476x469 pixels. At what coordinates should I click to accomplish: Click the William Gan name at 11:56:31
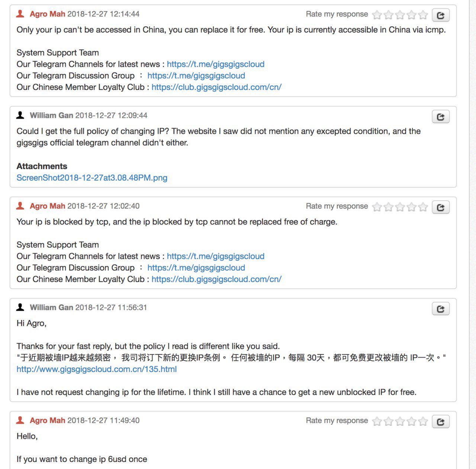tap(51, 307)
